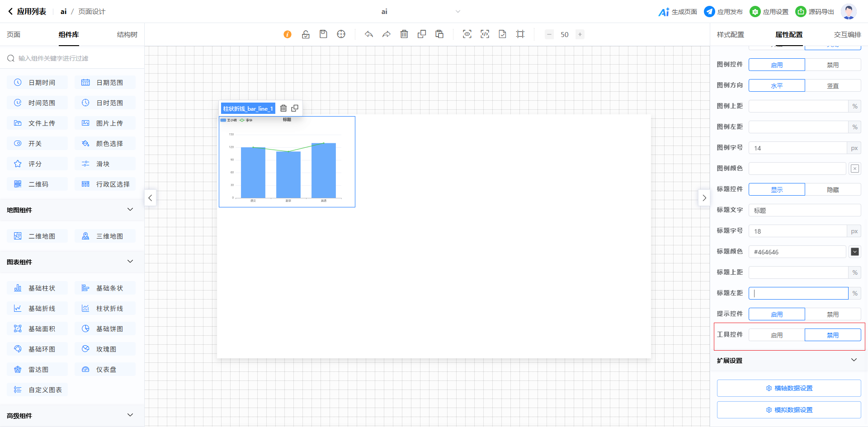Click the unlock padlock icon in the toolbar

pyautogui.click(x=306, y=34)
